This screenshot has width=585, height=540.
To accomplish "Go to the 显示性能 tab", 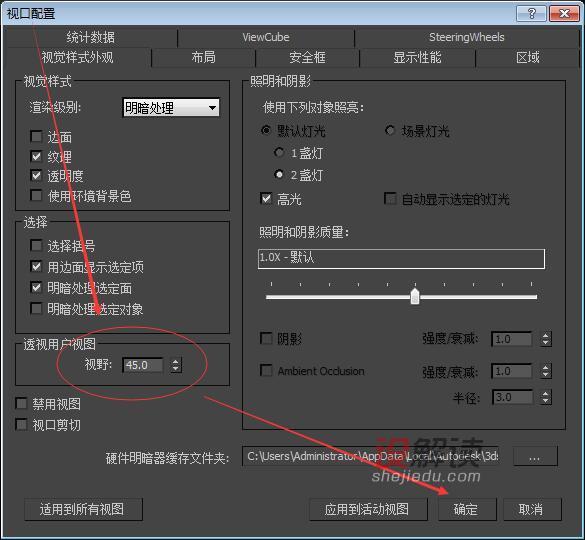I will tap(417, 57).
